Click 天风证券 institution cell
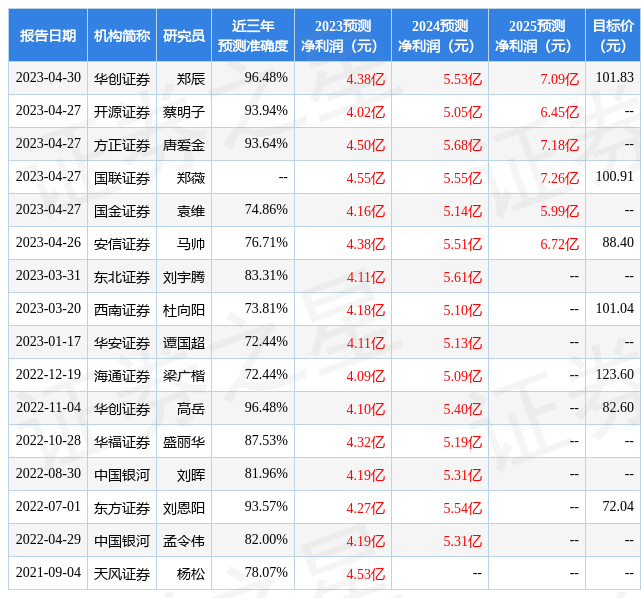Viewport: 641px width, 598px height. (122, 575)
